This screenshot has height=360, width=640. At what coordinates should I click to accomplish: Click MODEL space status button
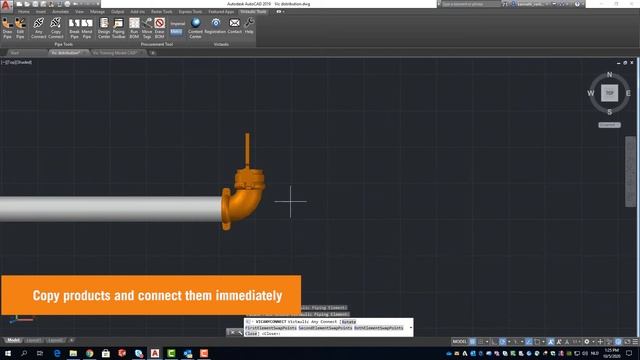pos(459,342)
